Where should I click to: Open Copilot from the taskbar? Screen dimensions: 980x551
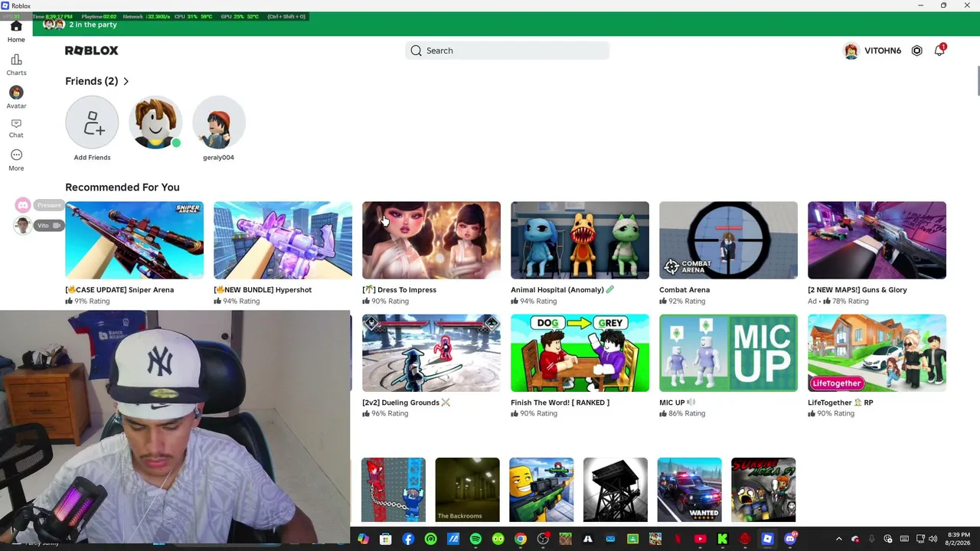click(x=363, y=540)
